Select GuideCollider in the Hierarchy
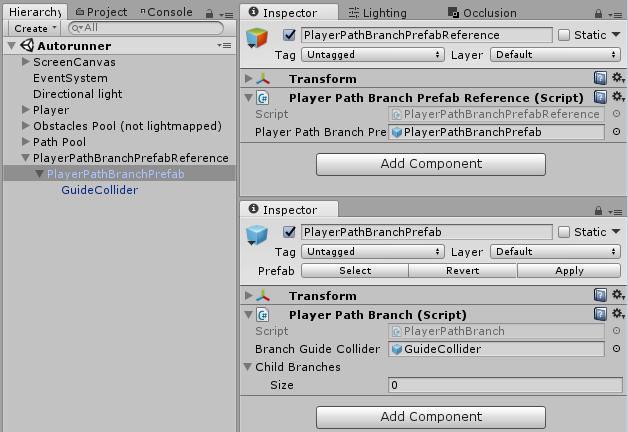The image size is (628, 432). (x=99, y=190)
